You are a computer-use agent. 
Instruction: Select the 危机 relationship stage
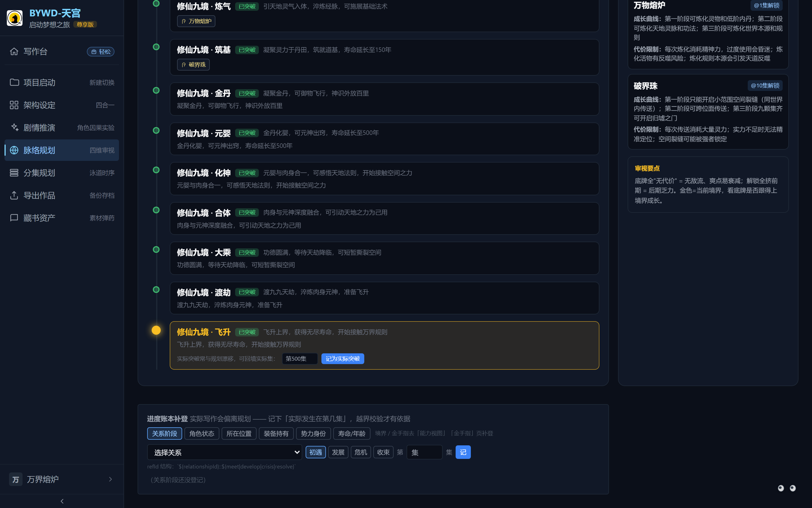[361, 452]
